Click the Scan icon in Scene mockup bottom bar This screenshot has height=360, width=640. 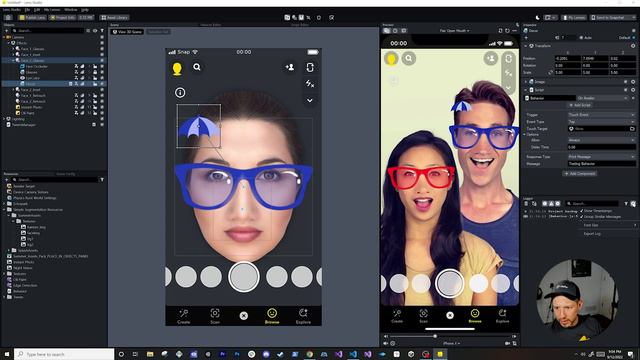click(215, 313)
